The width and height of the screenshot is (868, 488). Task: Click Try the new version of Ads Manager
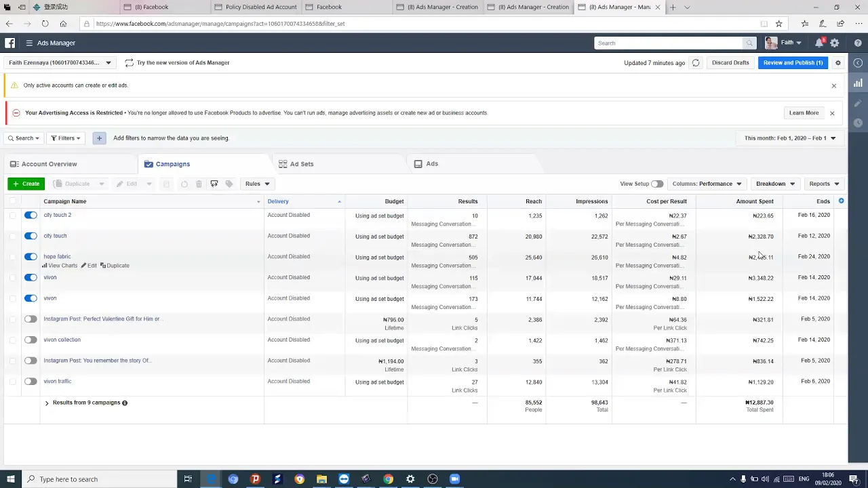click(x=177, y=63)
